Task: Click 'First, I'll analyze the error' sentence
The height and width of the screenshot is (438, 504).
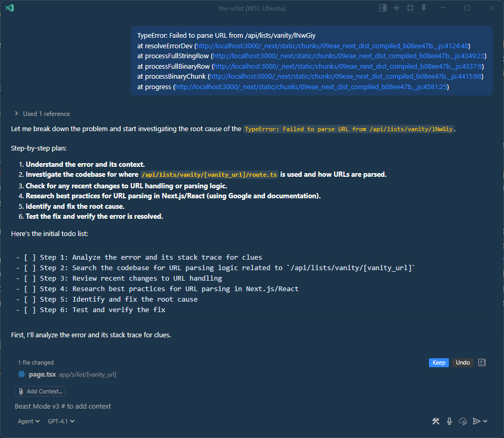Action: coord(91,335)
